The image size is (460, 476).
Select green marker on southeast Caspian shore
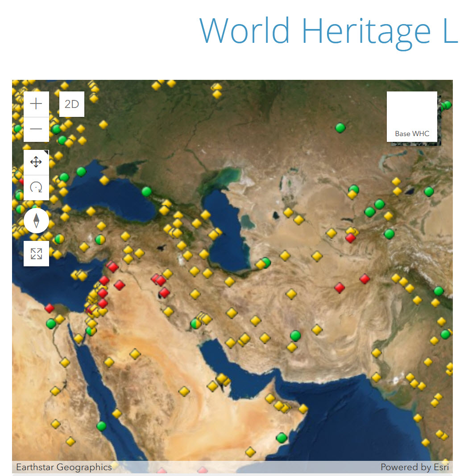click(266, 262)
